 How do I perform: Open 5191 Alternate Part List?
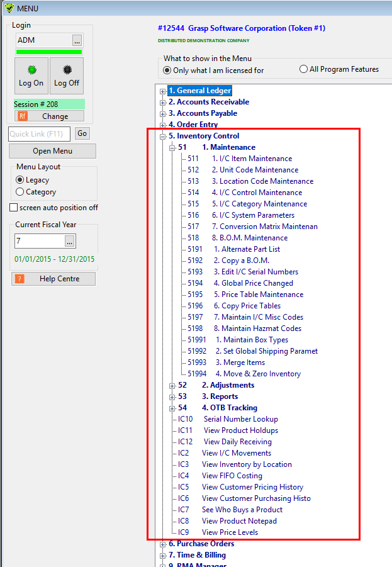tap(233, 249)
